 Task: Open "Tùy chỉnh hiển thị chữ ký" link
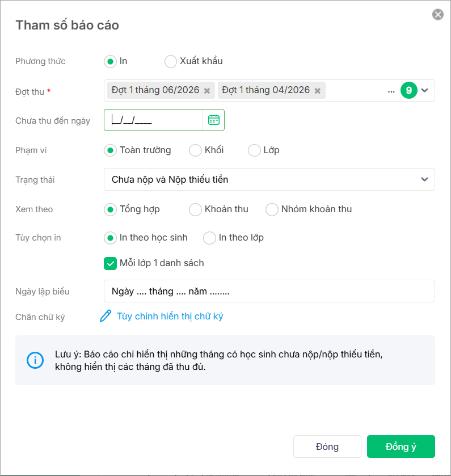point(170,317)
